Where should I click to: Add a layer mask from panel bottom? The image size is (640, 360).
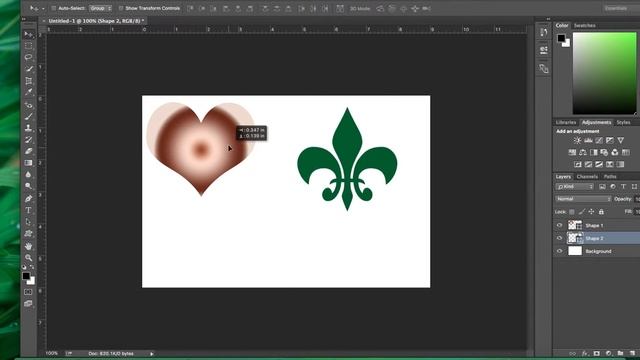pyautogui.click(x=597, y=353)
